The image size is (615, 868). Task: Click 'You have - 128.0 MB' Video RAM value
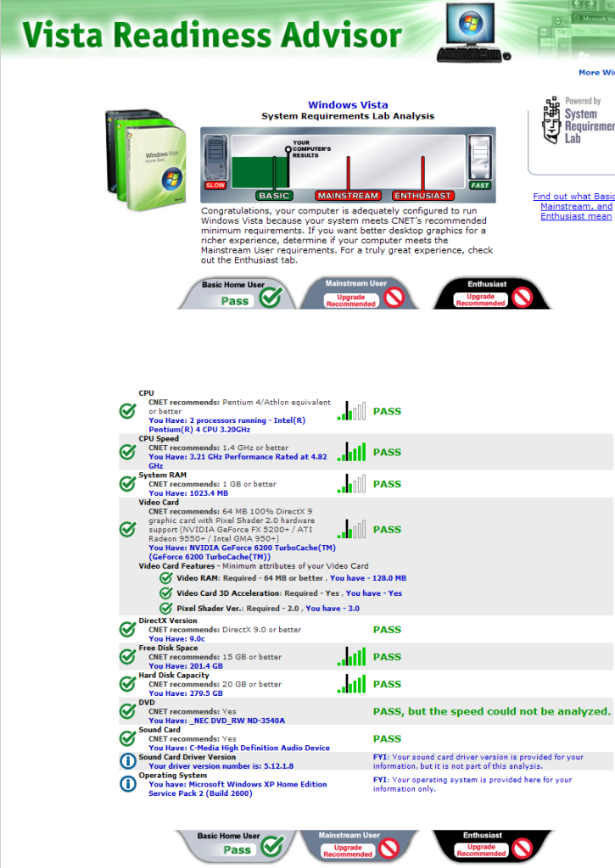tap(368, 578)
